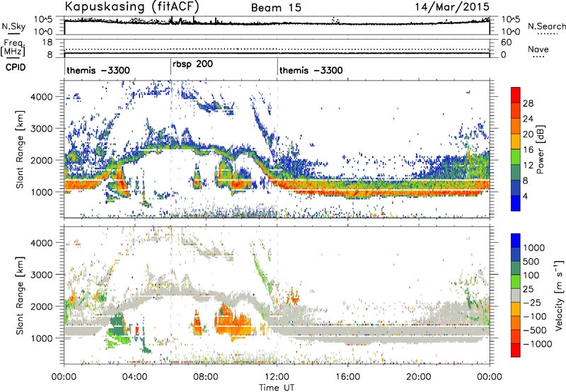Select the Beam 15 label
This screenshot has height=392, width=566.
point(276,8)
